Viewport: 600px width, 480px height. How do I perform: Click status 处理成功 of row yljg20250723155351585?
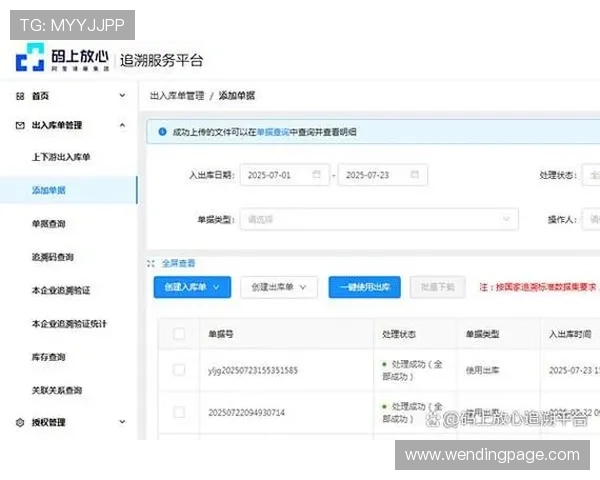pos(412,370)
